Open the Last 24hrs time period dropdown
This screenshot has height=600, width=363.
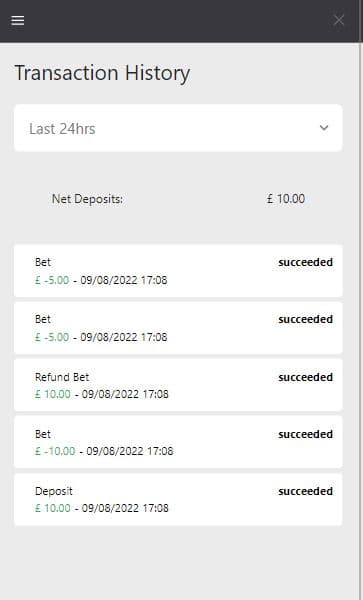click(x=178, y=128)
